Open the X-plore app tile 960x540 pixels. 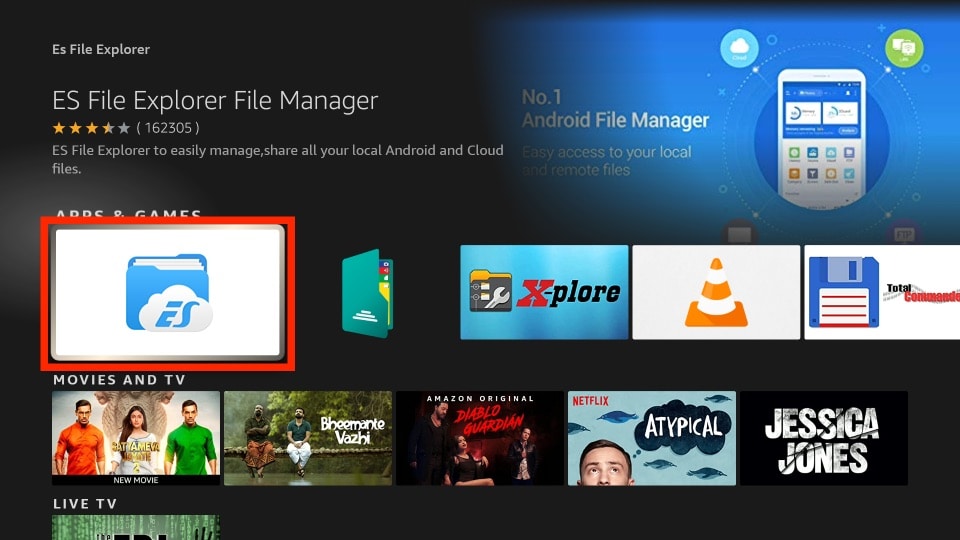(544, 292)
